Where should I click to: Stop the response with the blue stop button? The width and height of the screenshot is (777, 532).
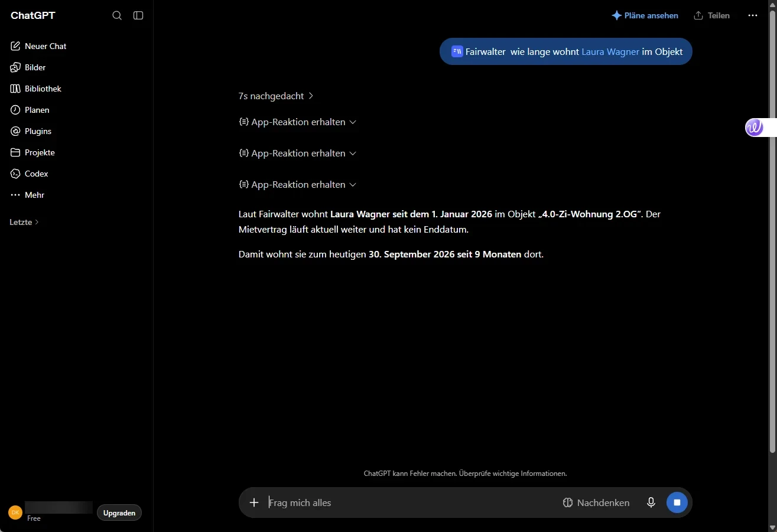coord(677,502)
